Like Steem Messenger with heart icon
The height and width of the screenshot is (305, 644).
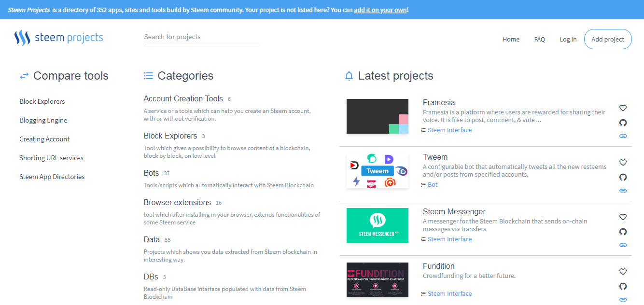pyautogui.click(x=623, y=217)
